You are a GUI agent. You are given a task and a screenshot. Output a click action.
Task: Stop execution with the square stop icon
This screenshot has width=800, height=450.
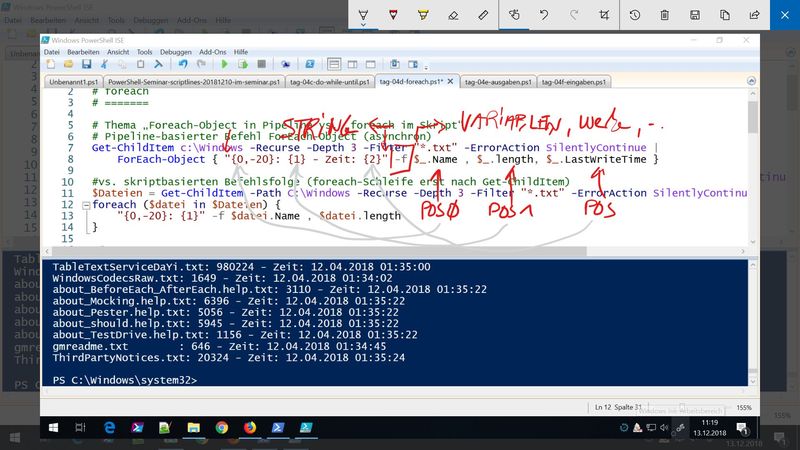(x=261, y=64)
